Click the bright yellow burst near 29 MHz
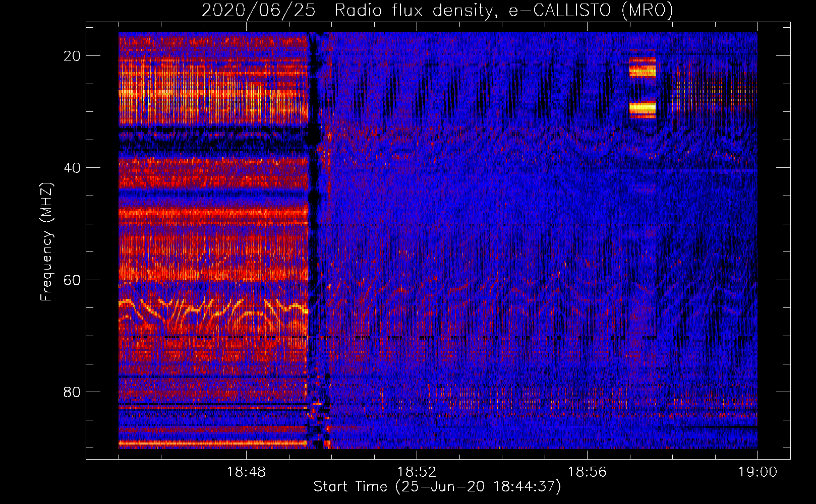816x504 pixels. (643, 107)
